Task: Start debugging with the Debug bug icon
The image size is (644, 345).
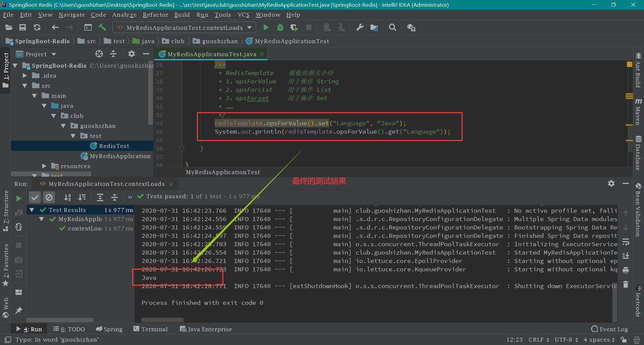Action: tap(280, 27)
